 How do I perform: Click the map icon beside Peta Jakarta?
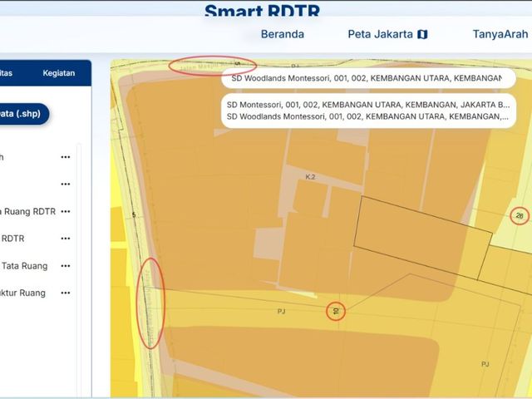point(422,34)
